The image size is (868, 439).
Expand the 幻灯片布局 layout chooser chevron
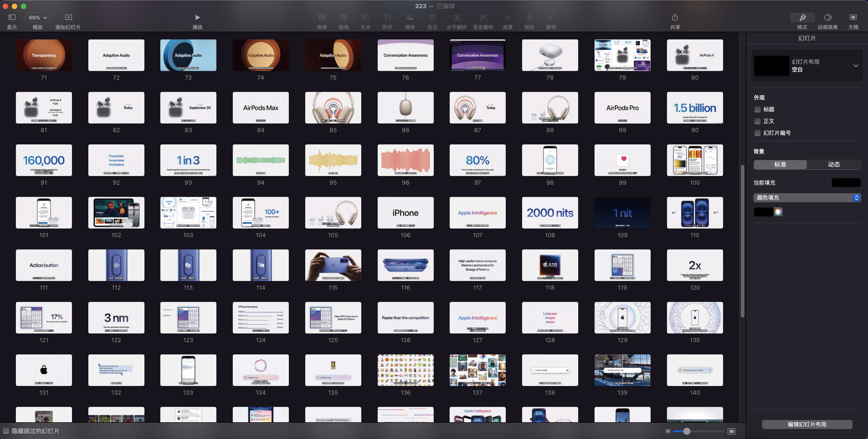(856, 66)
